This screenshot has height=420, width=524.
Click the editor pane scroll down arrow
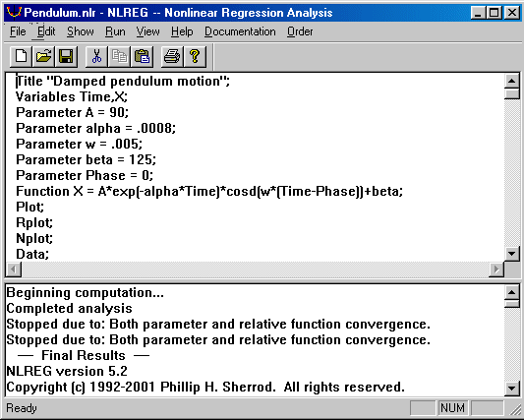[x=511, y=254]
